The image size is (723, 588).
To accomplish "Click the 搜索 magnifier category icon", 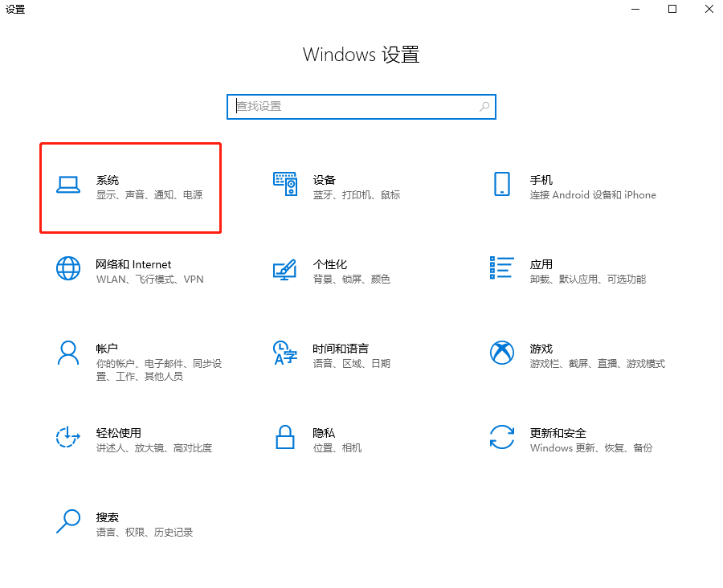I will (68, 521).
